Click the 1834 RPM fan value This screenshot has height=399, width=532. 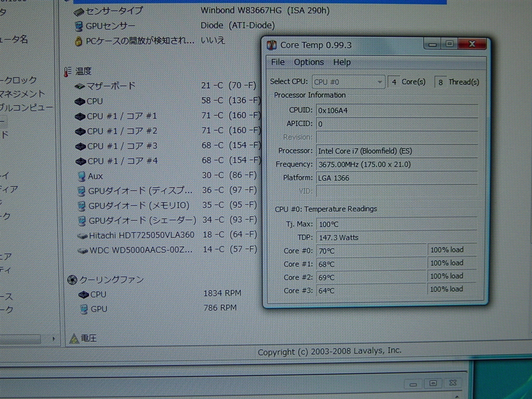click(222, 293)
